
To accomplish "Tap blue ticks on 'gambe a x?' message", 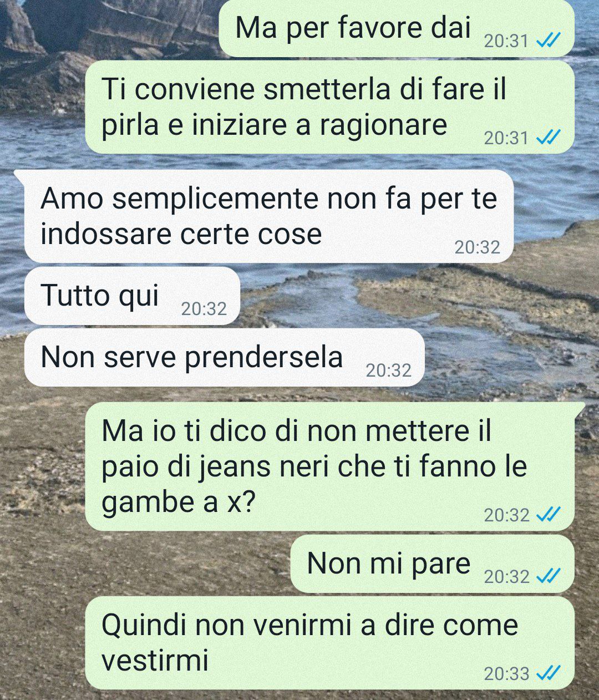I will [x=549, y=515].
